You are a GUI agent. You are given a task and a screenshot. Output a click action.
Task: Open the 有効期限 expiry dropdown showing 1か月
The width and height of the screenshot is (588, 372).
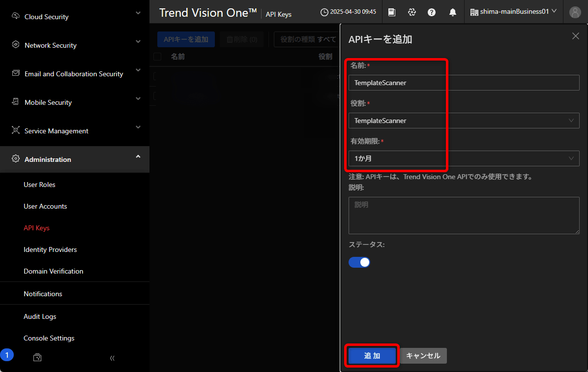(464, 158)
